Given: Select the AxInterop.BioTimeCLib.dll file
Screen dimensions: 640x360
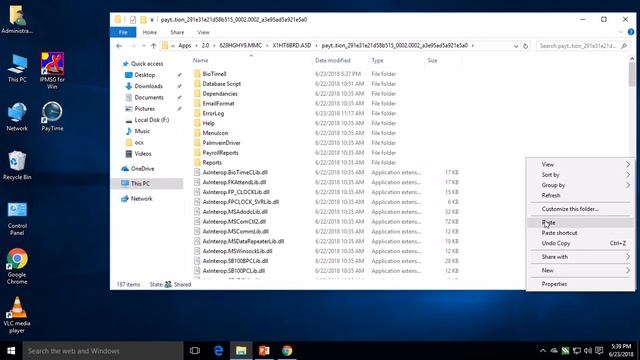Looking at the screenshot, I should tap(235, 172).
